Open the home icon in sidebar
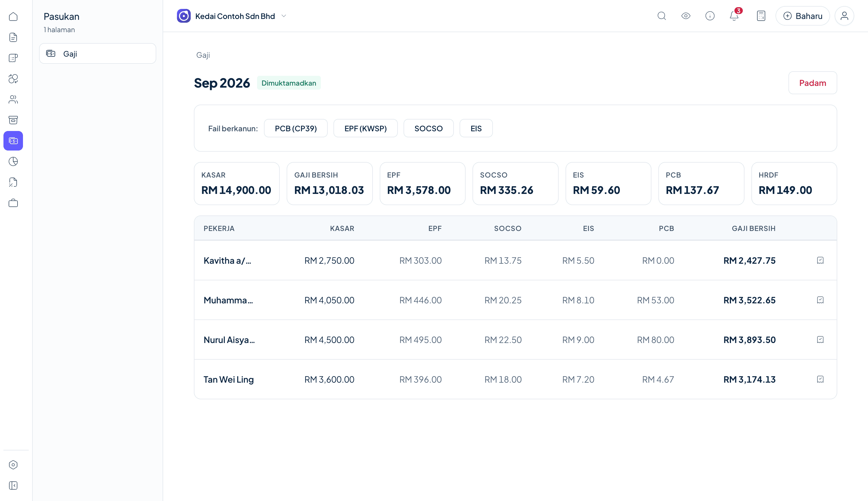Image resolution: width=868 pixels, height=501 pixels. tap(13, 16)
